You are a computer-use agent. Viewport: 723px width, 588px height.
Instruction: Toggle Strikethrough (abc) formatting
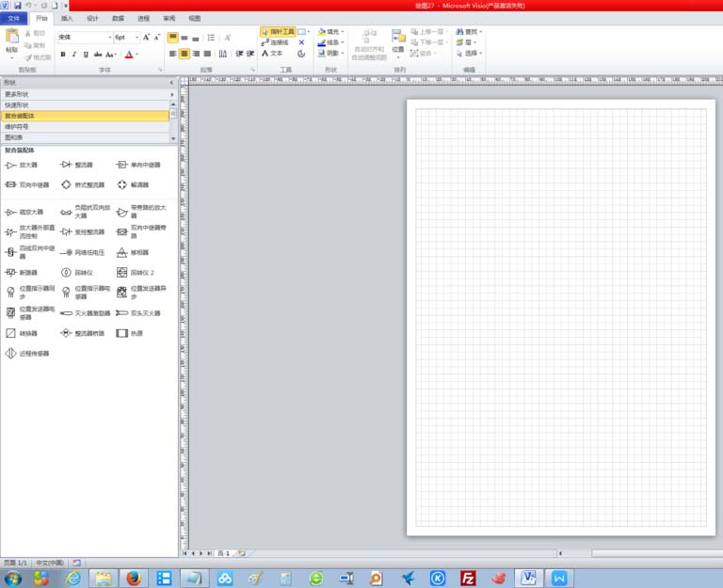coord(98,55)
